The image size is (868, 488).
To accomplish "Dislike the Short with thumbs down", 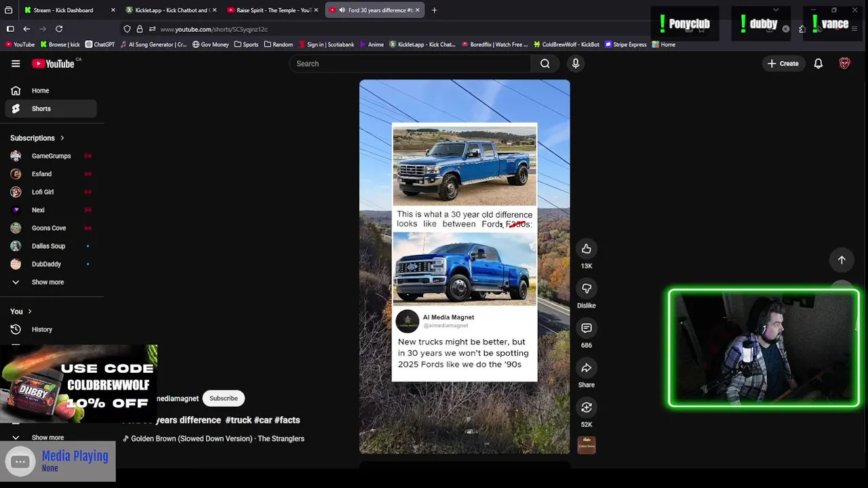I will coord(587,289).
